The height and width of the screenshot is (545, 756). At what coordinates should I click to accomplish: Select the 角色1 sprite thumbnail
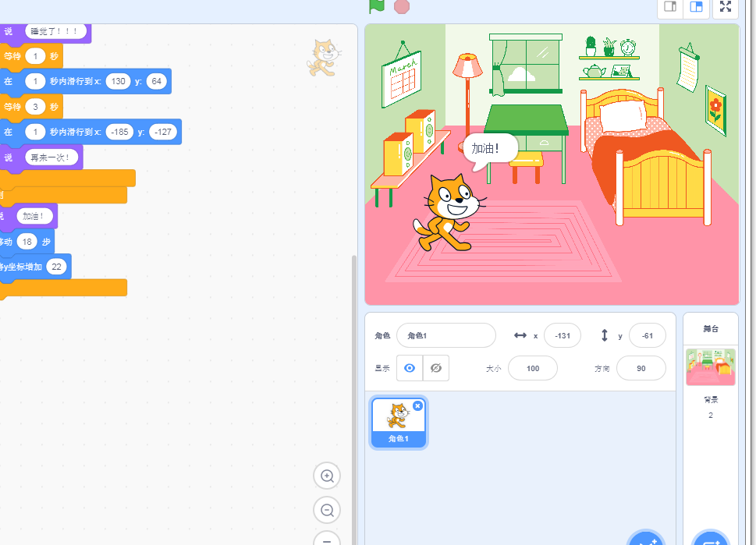(398, 423)
